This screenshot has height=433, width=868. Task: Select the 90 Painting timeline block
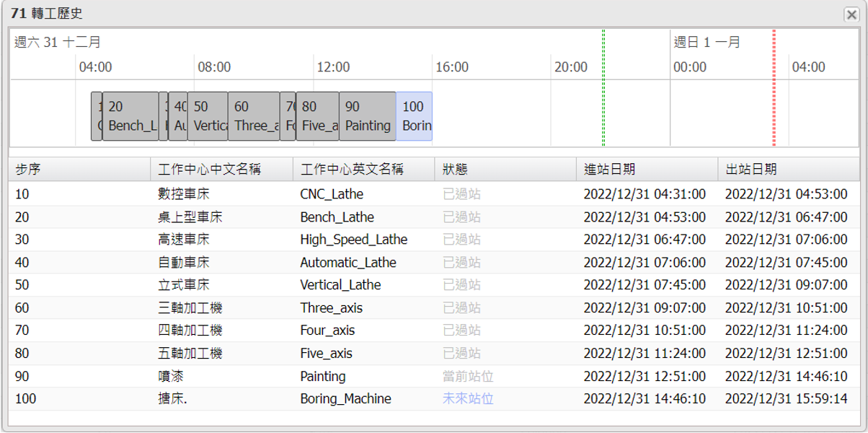[x=367, y=116]
